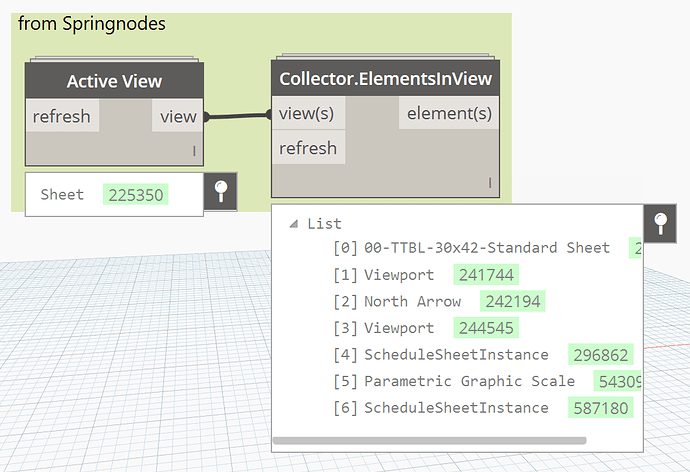Viewport: 690px width, 472px height.
Task: Click the Sheet label in preview bubble
Action: coord(62,194)
